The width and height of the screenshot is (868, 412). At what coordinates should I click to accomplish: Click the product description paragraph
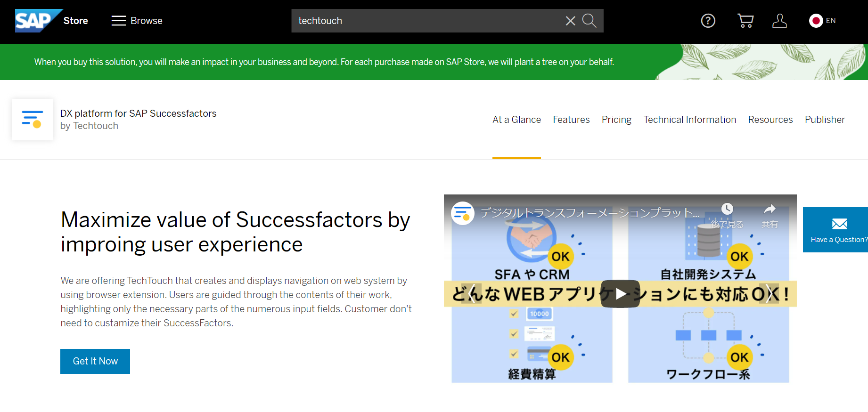(x=236, y=302)
